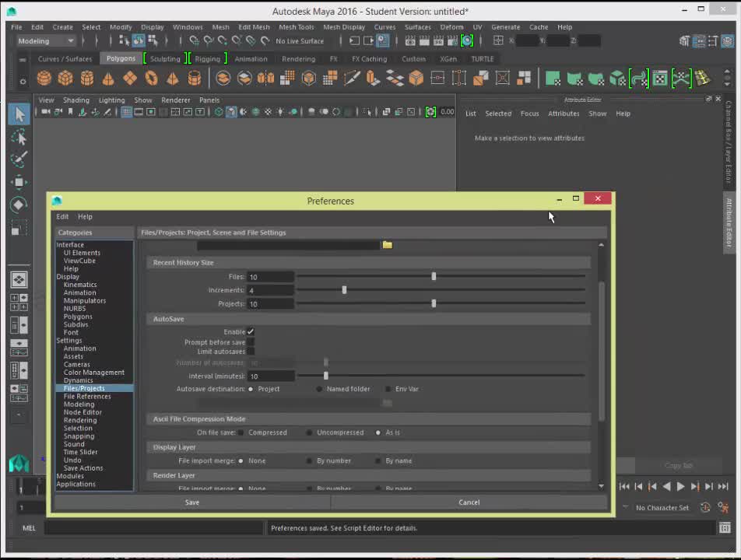Screen dimensions: 741x560
Task: Click the Mirror geometry shelf icon
Action: point(265,79)
